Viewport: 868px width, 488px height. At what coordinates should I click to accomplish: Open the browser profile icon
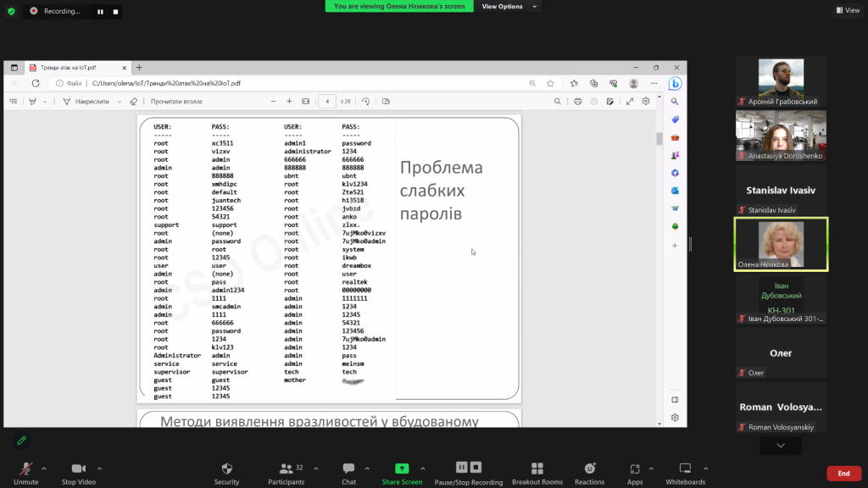tap(634, 83)
